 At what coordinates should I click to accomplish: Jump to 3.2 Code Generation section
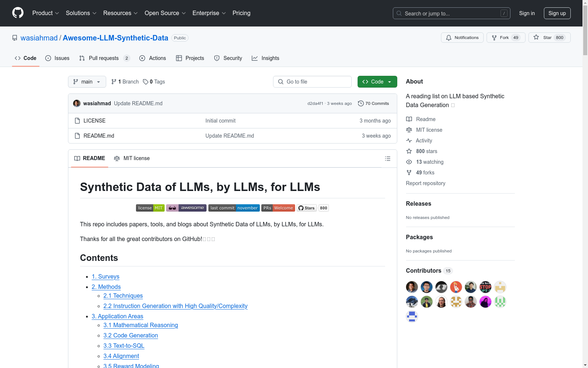pos(131,336)
